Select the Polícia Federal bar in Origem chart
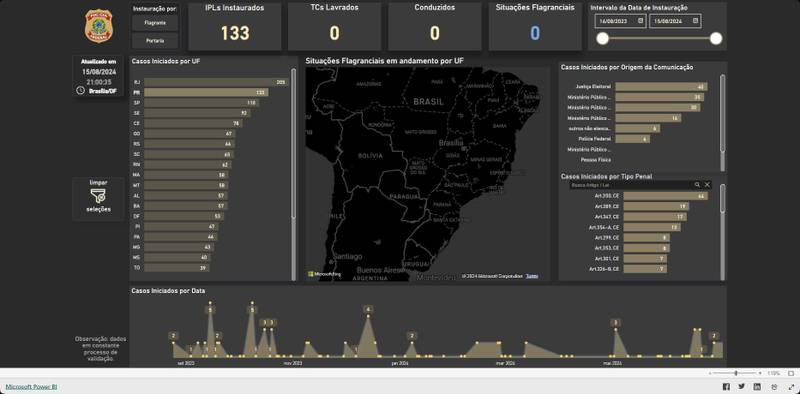 (633, 139)
